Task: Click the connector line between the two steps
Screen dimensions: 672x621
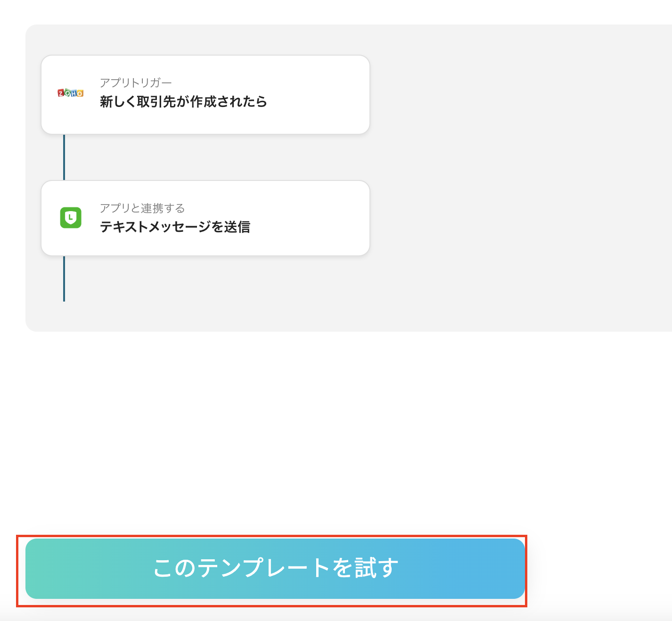Action: pos(64,157)
